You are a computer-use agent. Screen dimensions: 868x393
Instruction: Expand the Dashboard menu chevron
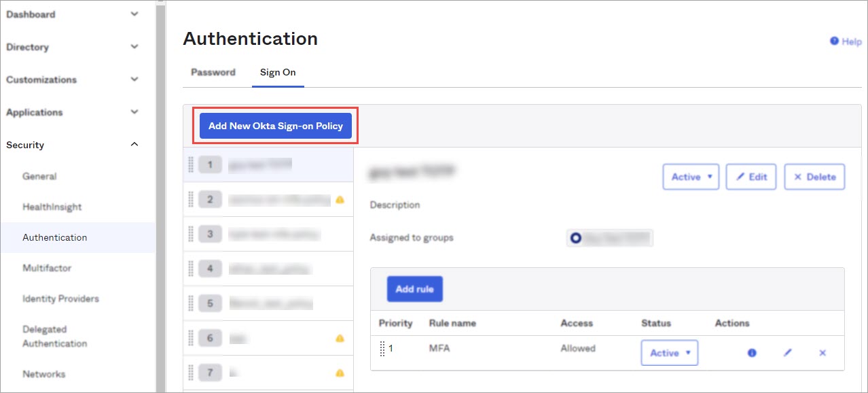click(134, 14)
